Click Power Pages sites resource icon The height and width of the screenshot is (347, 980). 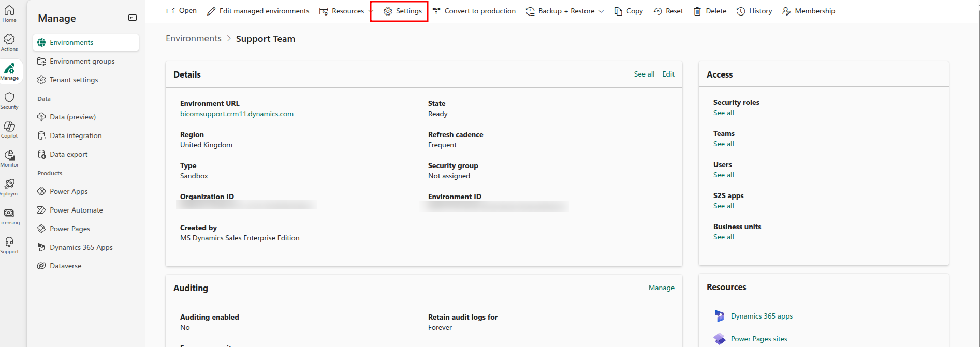tap(720, 339)
